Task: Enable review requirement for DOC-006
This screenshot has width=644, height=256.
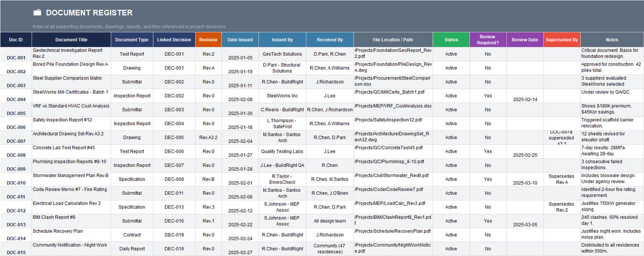Action: pyautogui.click(x=487, y=123)
